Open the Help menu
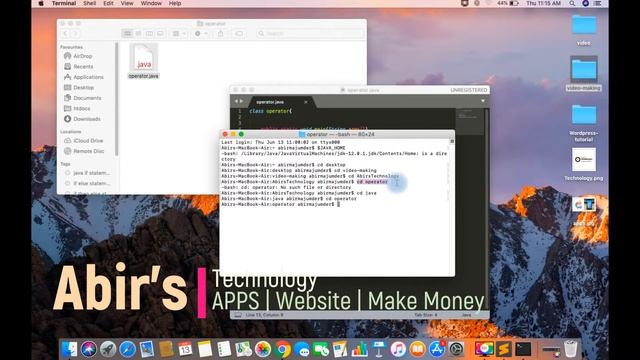Image resolution: width=640 pixels, height=360 pixels. point(175,3)
